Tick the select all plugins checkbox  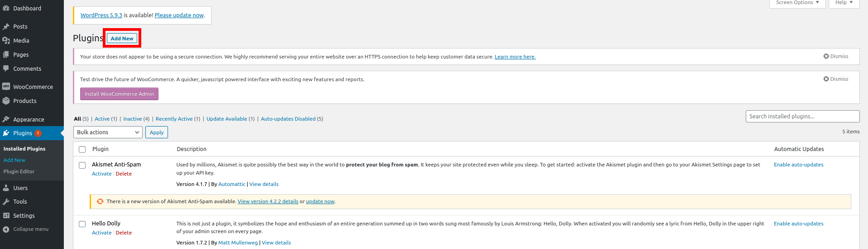82,149
